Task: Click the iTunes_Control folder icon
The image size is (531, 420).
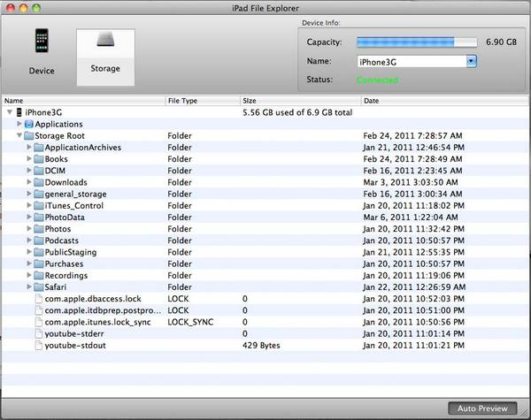Action: pyautogui.click(x=39, y=206)
